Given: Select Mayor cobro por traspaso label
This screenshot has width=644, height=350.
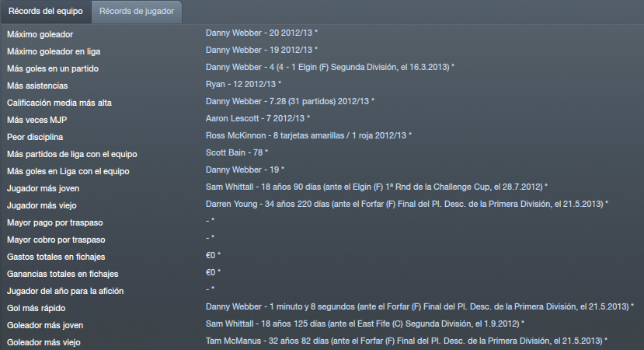Looking at the screenshot, I should [x=56, y=240].
